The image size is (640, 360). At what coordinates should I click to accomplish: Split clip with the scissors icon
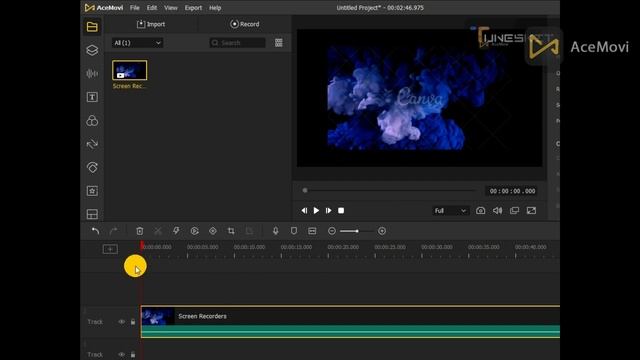[158, 231]
